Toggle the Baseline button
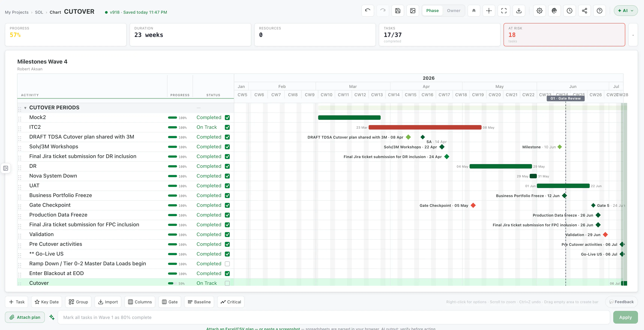Viewport: 644px width, 330px height. pos(199,302)
